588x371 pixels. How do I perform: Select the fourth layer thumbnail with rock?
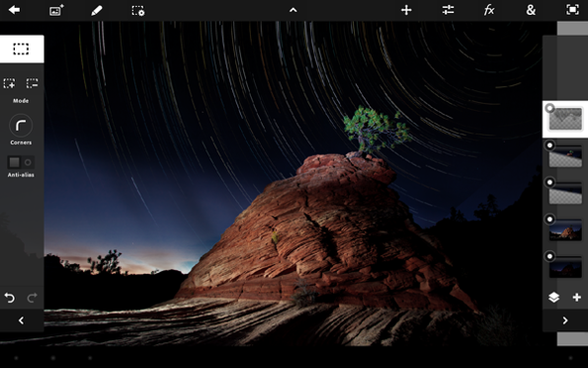(x=565, y=231)
